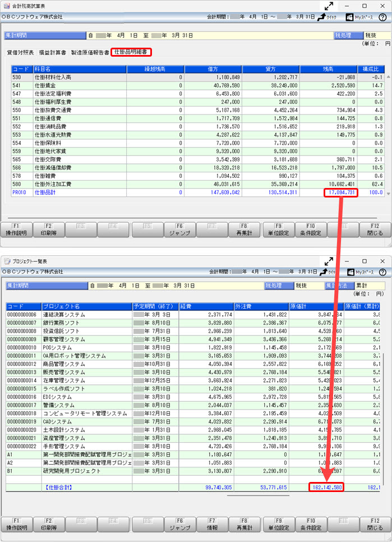Click 集計期間 date field in project list window
The width and height of the screenshot is (392, 542).
pyautogui.click(x=176, y=286)
